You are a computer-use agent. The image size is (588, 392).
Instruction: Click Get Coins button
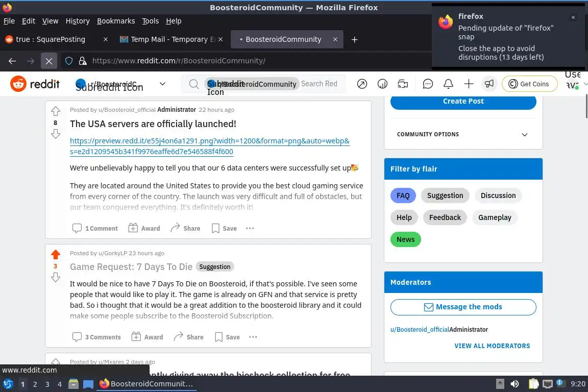click(529, 84)
